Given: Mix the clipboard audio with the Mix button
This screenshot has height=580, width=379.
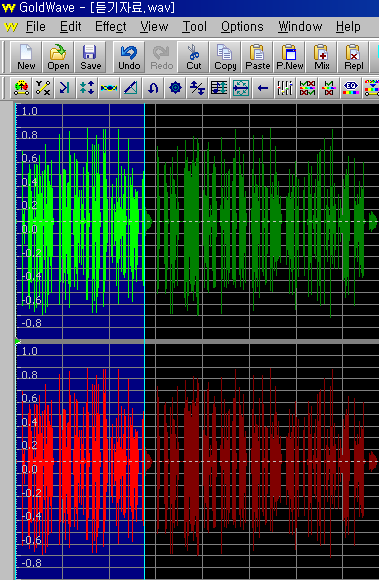Looking at the screenshot, I should (321, 57).
